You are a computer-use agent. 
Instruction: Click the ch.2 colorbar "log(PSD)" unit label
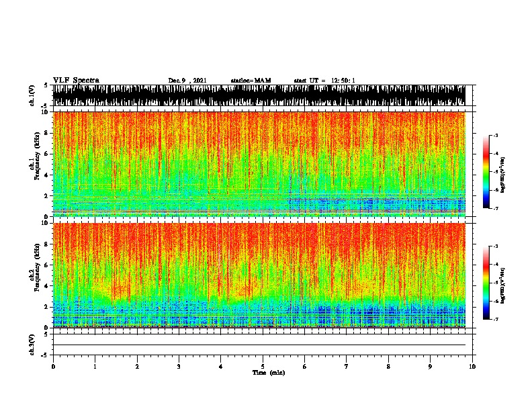click(x=503, y=285)
